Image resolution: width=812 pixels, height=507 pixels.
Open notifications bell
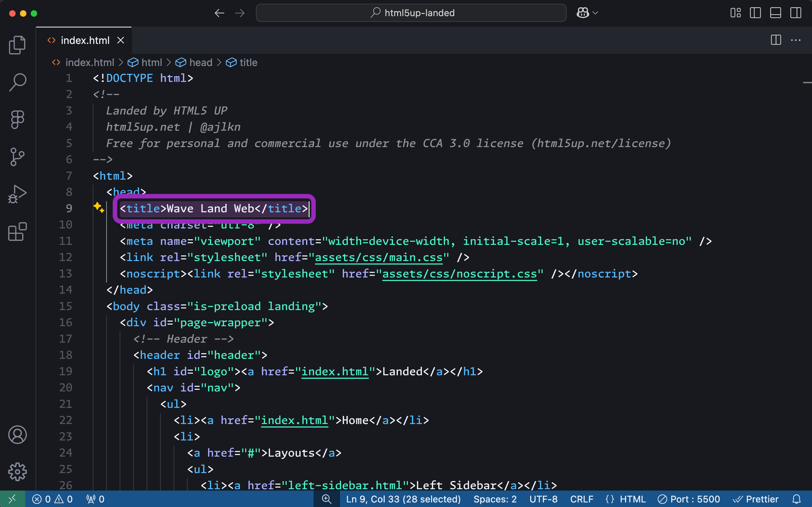(797, 499)
